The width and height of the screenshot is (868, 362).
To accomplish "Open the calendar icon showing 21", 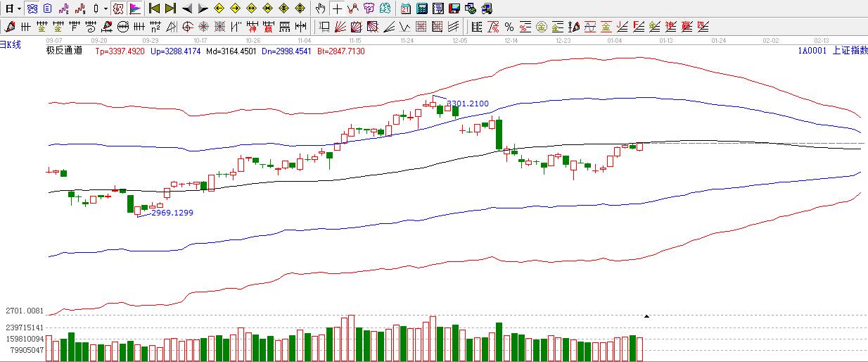I will pyautogui.click(x=406, y=8).
